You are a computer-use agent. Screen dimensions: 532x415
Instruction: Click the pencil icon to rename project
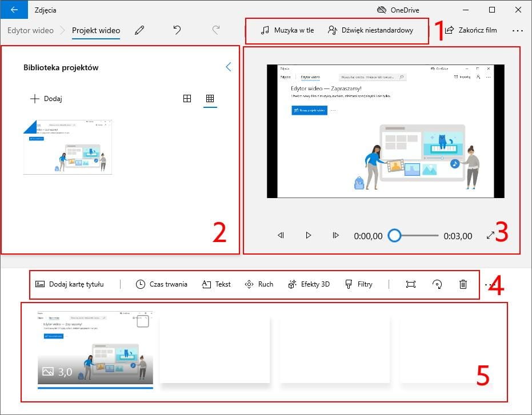[x=139, y=30]
